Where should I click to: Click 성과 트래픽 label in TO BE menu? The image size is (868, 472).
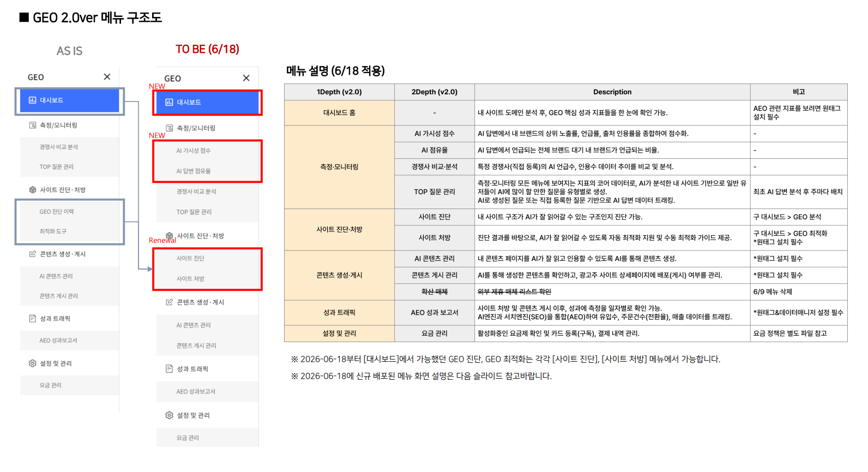[192, 369]
